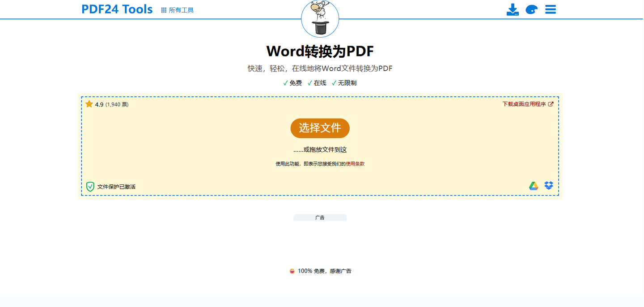The image size is (644, 307).
Task: Click the ✓ 无限制 feature label
Action: (344, 83)
